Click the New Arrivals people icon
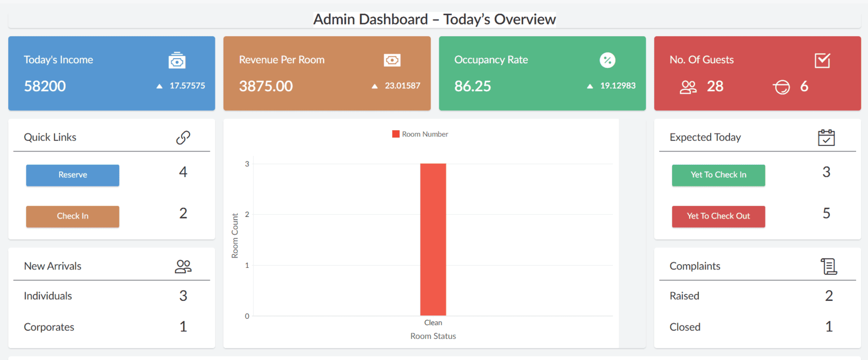Screen dimensions: 868x360 click(183, 266)
